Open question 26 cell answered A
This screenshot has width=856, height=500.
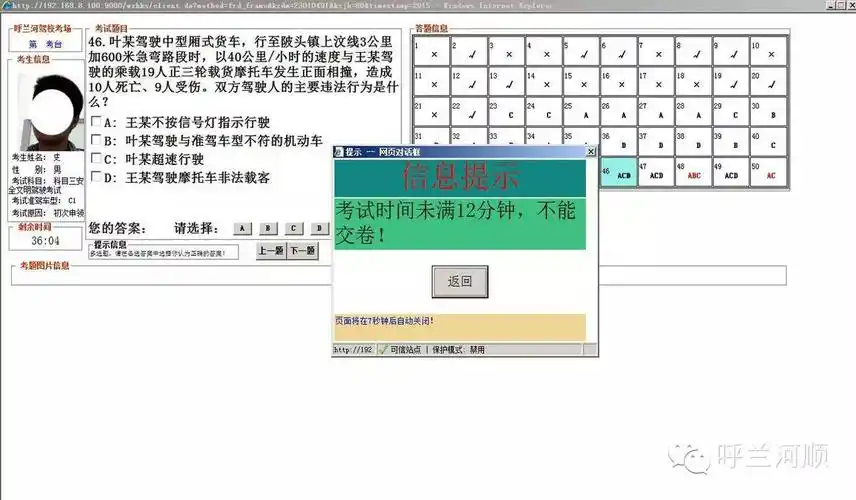(619, 112)
